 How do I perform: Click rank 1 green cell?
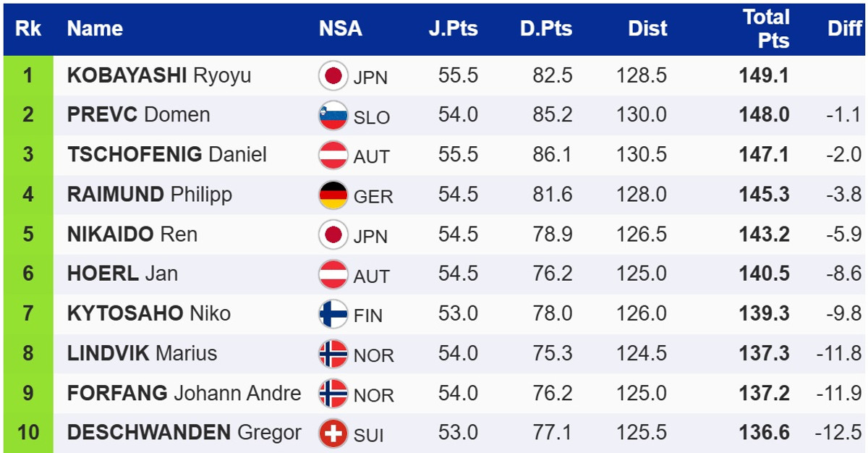27,76
